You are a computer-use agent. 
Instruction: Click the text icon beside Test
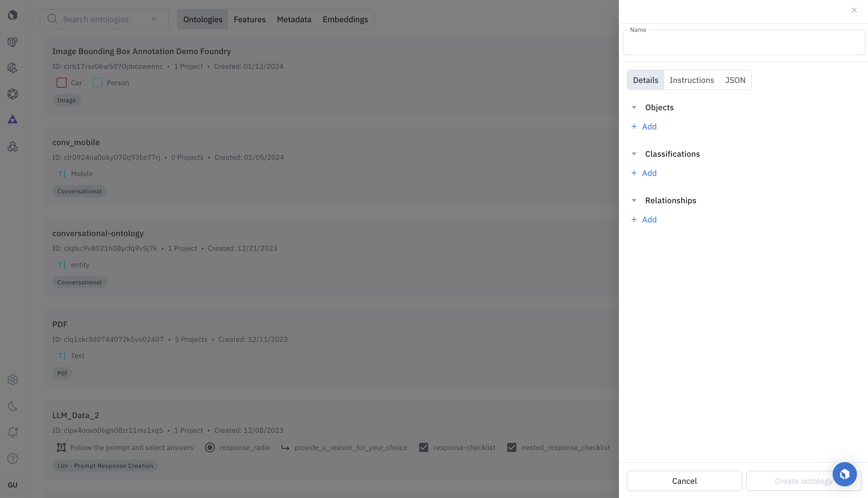61,356
